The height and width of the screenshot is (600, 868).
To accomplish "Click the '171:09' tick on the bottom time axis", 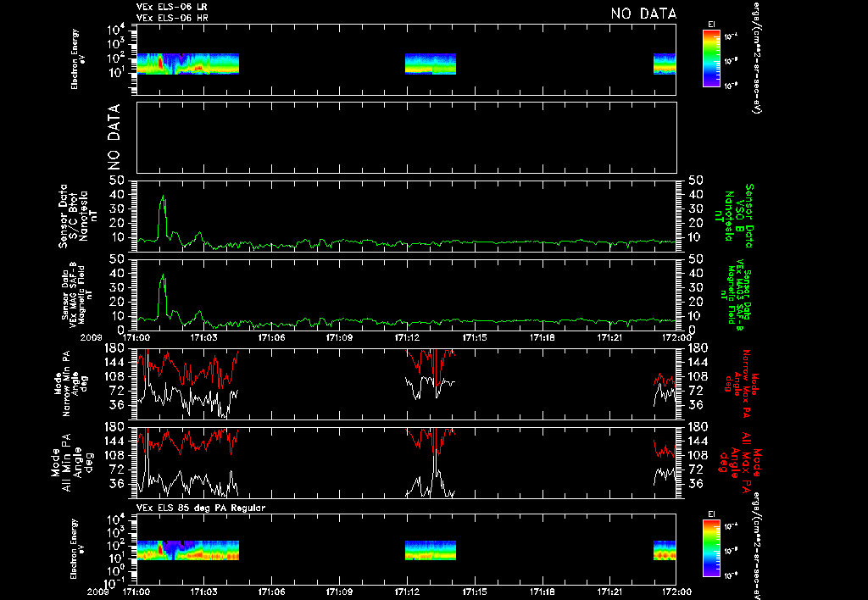I will 339,592.
